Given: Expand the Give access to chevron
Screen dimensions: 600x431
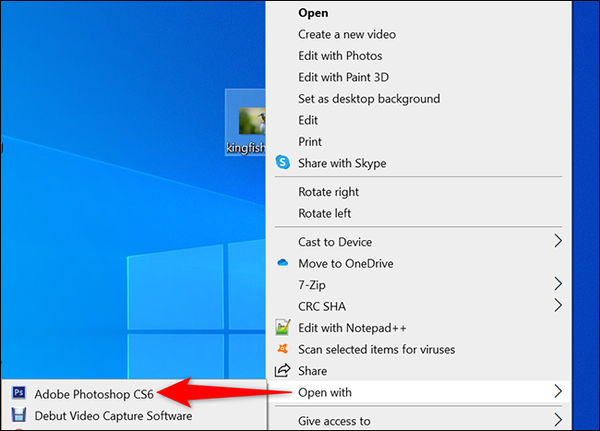Looking at the screenshot, I should tap(558, 420).
